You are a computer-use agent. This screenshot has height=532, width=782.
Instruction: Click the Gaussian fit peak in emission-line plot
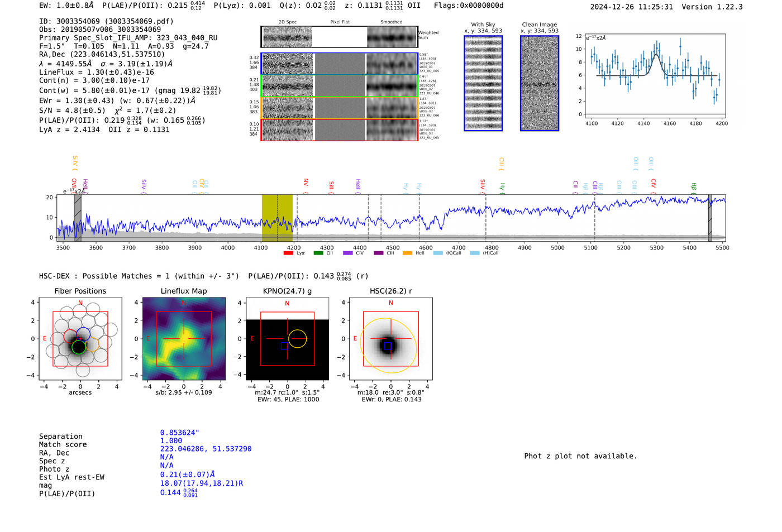coord(656,55)
